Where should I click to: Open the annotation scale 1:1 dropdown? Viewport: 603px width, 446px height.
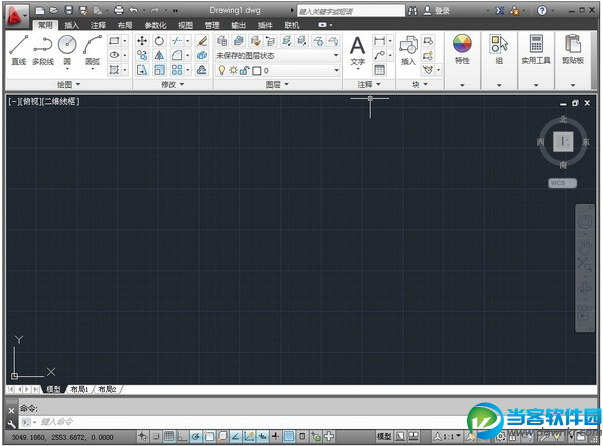(448, 436)
